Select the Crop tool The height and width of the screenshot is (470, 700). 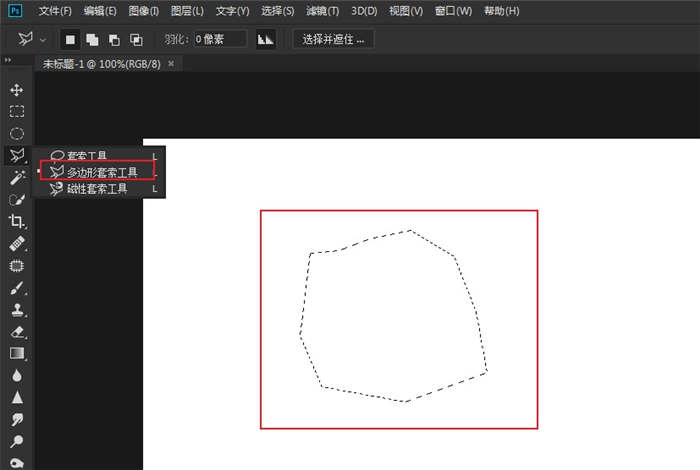[17, 221]
